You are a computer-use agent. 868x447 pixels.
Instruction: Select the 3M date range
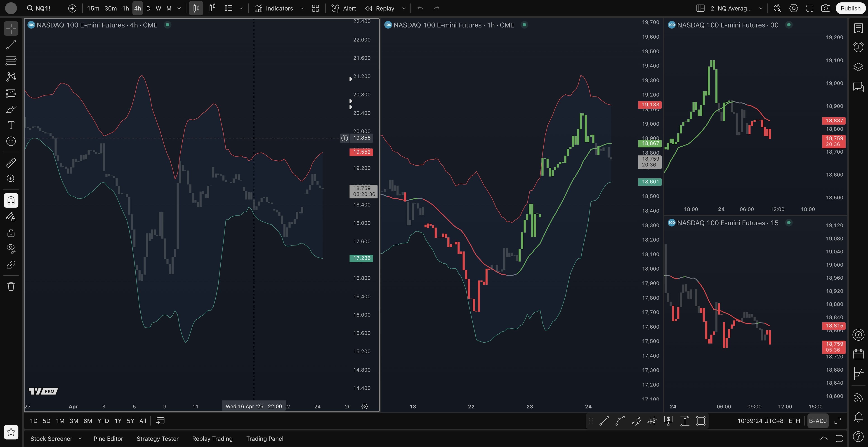pos(74,421)
